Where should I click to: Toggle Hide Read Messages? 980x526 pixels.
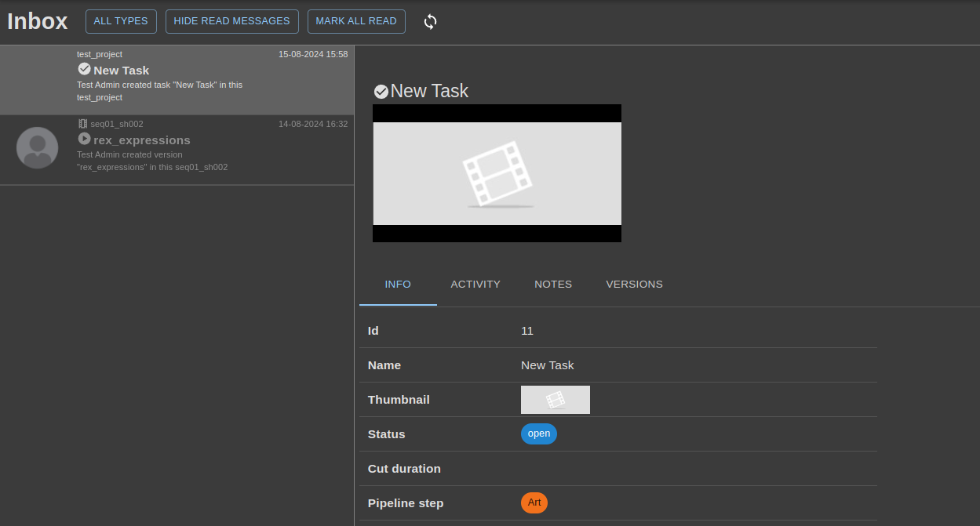point(231,21)
